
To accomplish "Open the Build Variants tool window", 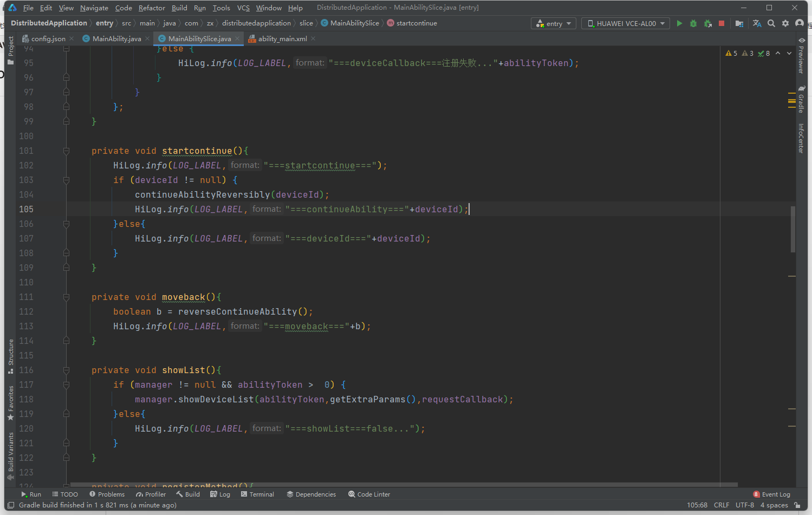I will point(11,457).
